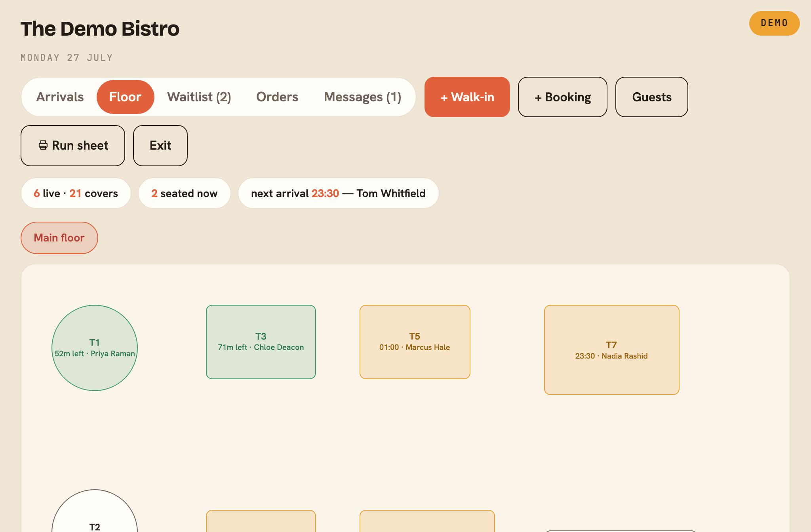Go to the Orders tab
This screenshot has width=811, height=532.
tap(277, 97)
